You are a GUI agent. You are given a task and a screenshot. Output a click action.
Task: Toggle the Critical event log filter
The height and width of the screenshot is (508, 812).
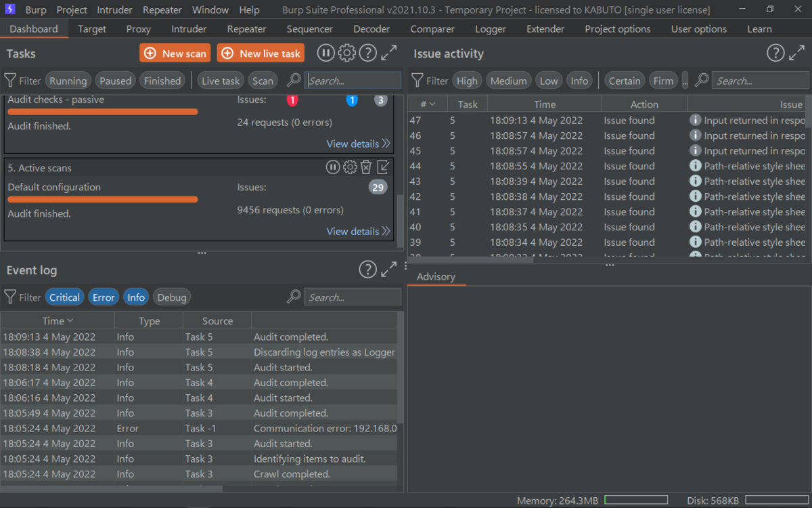(x=64, y=297)
